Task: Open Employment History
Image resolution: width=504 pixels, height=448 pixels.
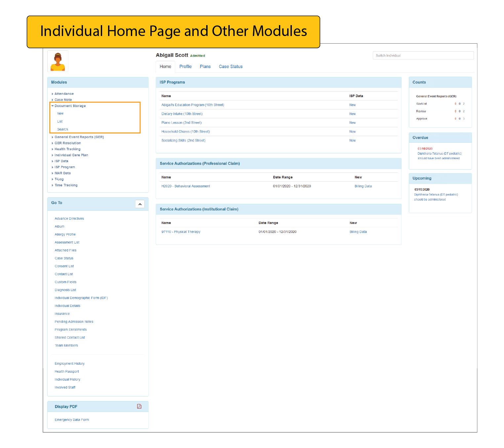Action: 70,364
